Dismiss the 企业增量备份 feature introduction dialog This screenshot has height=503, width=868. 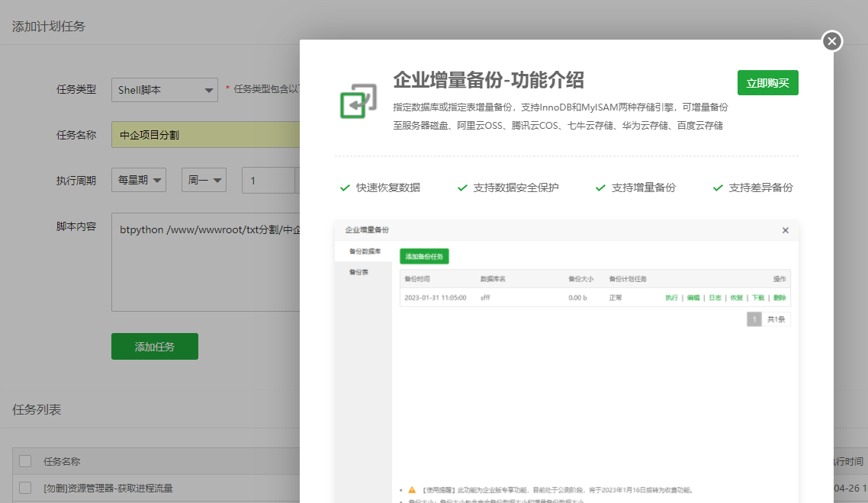click(831, 42)
